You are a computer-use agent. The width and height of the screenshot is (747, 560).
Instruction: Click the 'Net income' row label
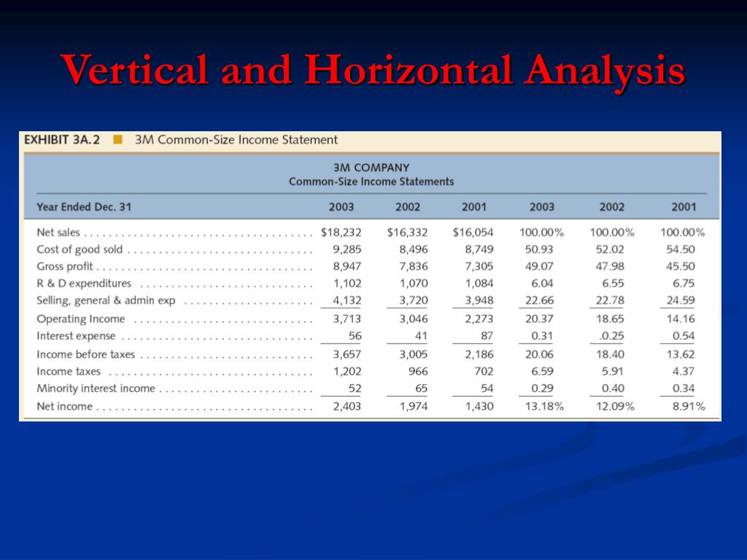pos(65,406)
